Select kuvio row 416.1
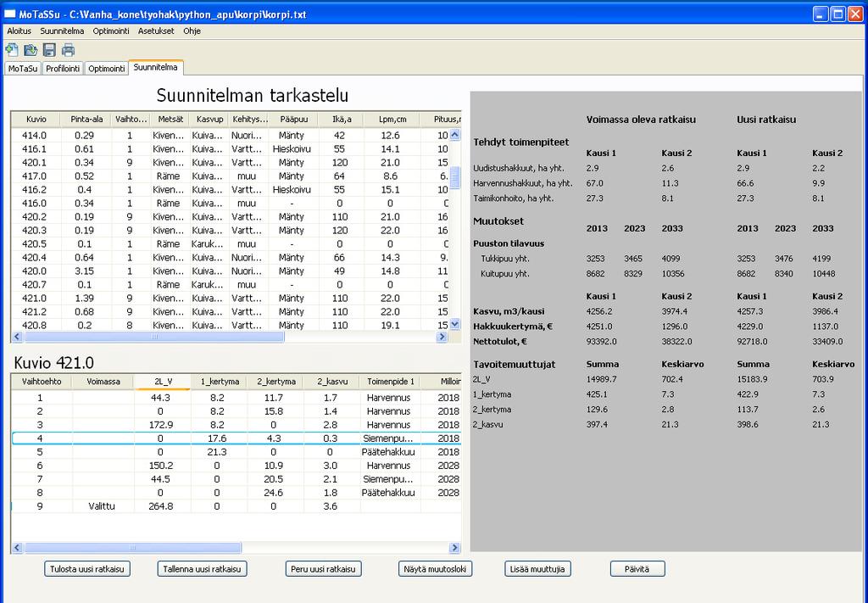 [231, 149]
